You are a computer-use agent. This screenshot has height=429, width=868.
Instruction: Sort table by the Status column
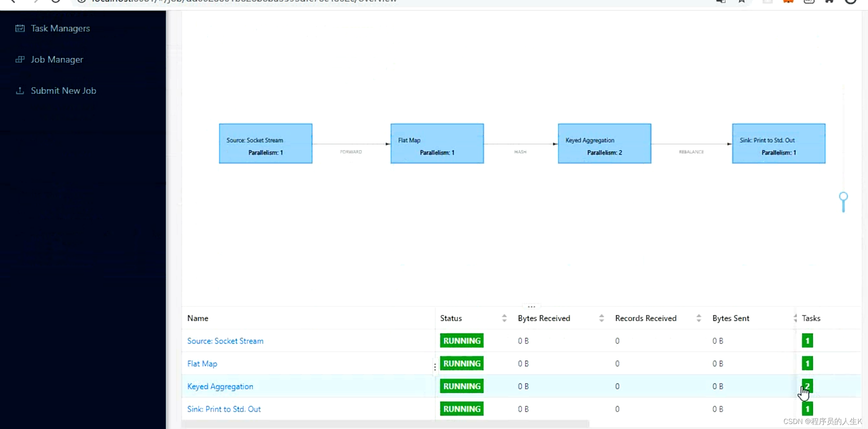click(x=504, y=318)
